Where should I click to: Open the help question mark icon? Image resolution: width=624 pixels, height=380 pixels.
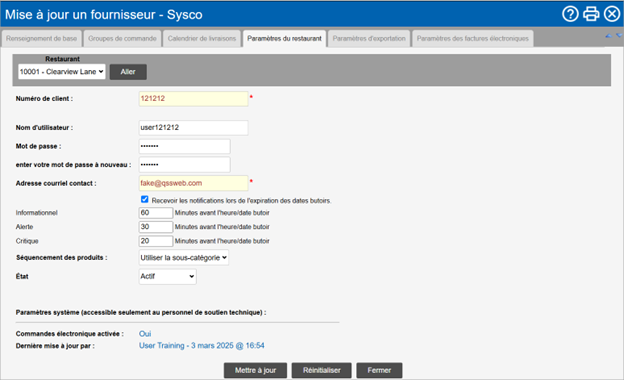(x=570, y=14)
